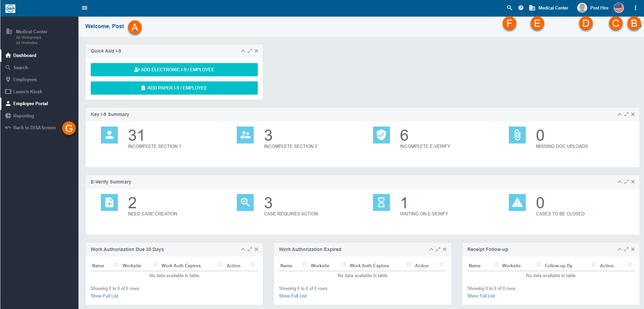Show Full List for Work Authorization Due 30 Days

click(x=105, y=296)
